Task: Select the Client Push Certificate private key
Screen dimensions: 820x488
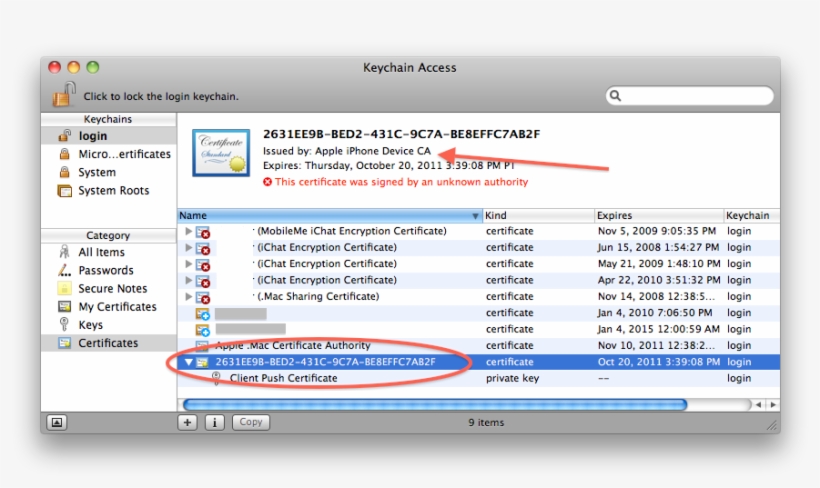Action: pyautogui.click(x=479, y=378)
